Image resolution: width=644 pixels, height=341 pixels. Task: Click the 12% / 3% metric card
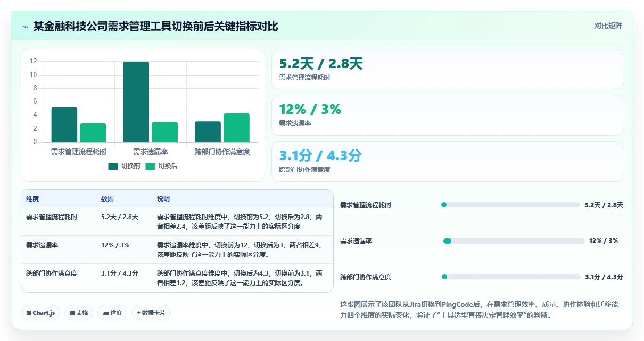click(x=447, y=115)
